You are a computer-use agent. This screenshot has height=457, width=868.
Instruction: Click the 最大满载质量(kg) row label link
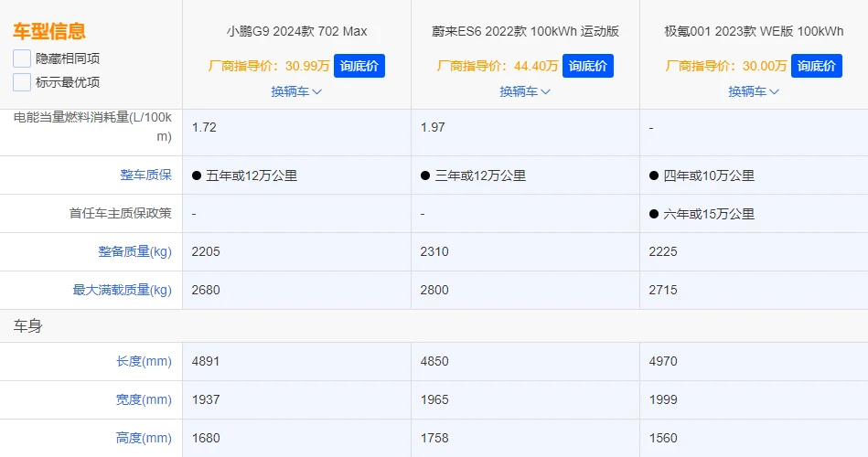(122, 290)
